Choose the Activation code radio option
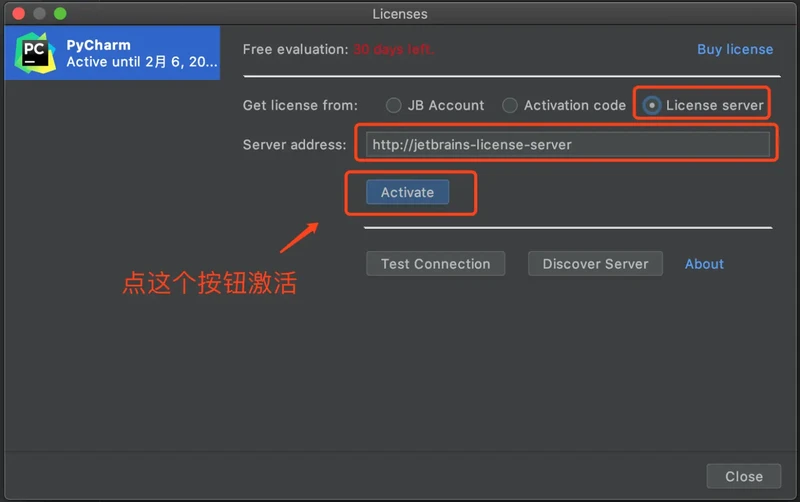The image size is (800, 502). click(510, 105)
